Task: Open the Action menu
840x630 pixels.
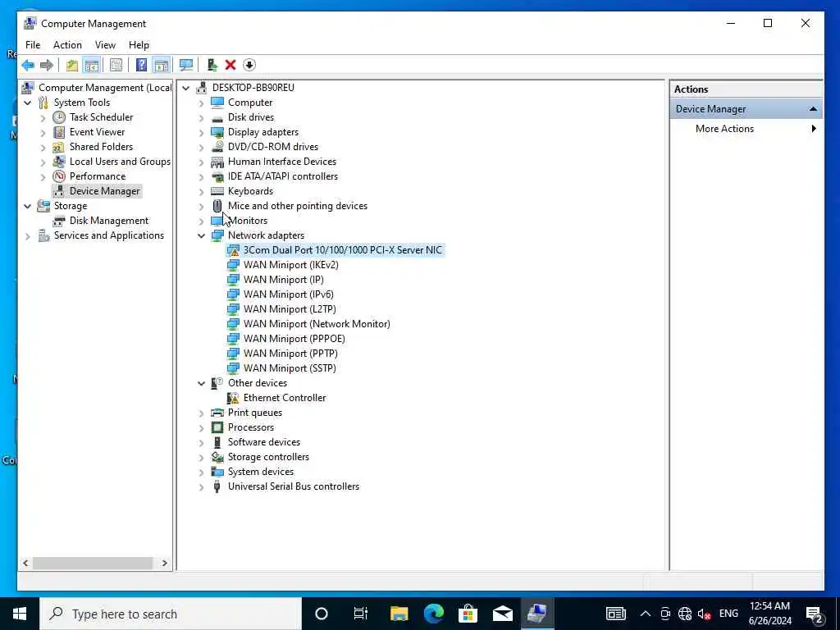Action: [x=67, y=45]
